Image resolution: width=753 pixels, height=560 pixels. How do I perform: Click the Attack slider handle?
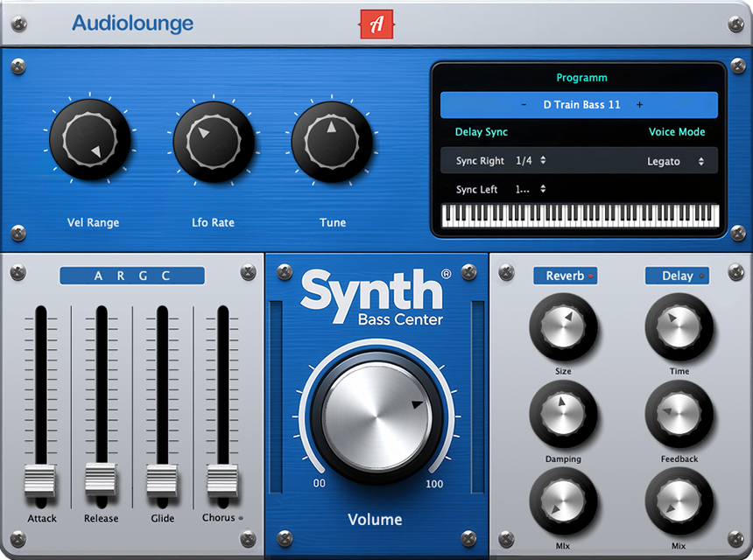[40, 480]
